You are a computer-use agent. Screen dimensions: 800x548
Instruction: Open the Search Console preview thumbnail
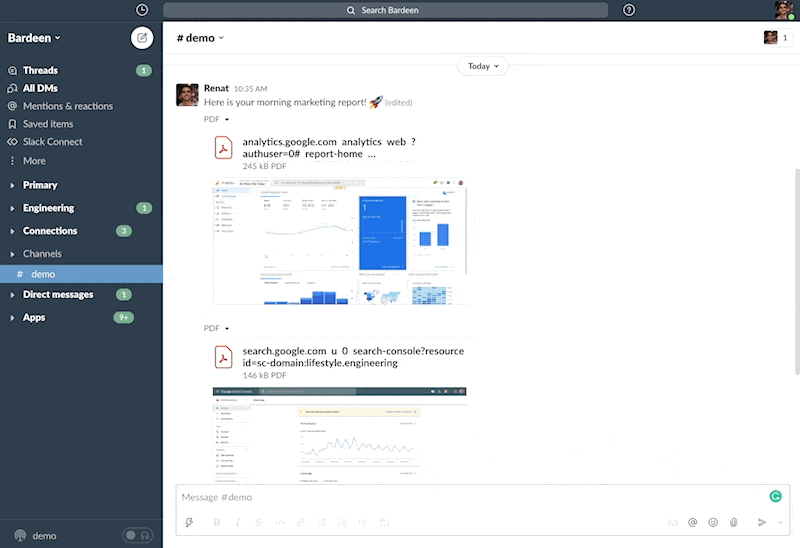tap(340, 435)
